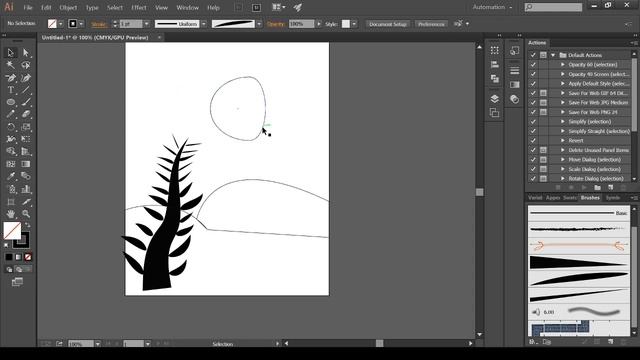Select the Zoom tool

[x=26, y=214]
